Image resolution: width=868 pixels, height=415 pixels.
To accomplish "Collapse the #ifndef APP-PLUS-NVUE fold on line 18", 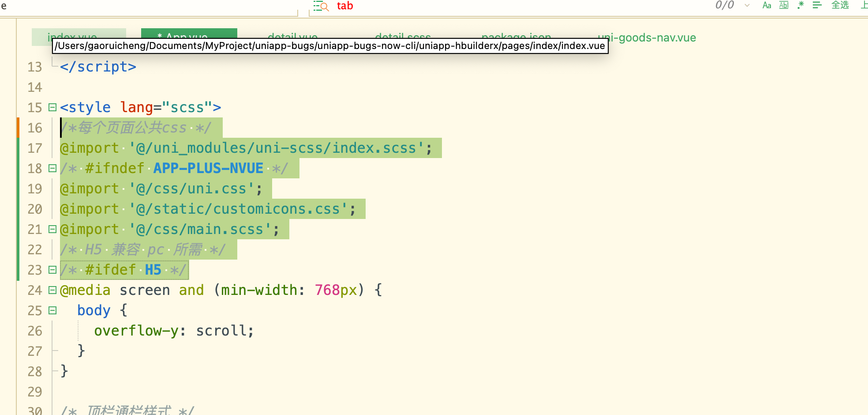I will coord(52,168).
